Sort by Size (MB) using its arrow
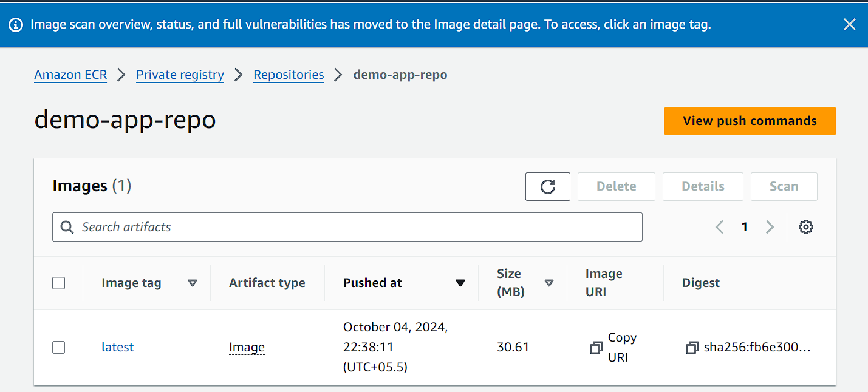The image size is (868, 392). [549, 283]
